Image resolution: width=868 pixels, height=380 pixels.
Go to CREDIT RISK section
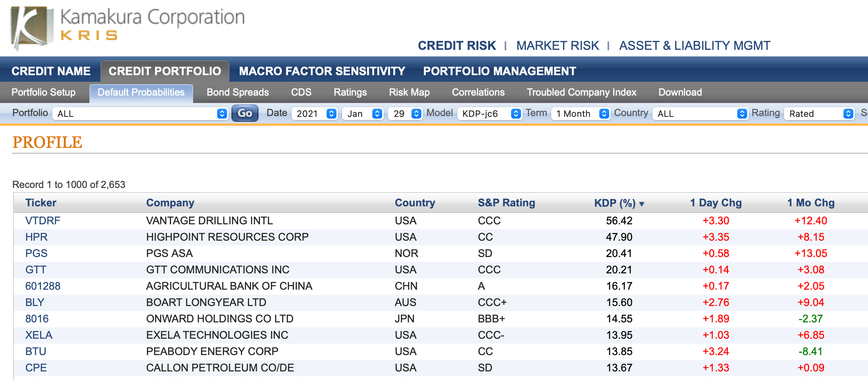457,45
